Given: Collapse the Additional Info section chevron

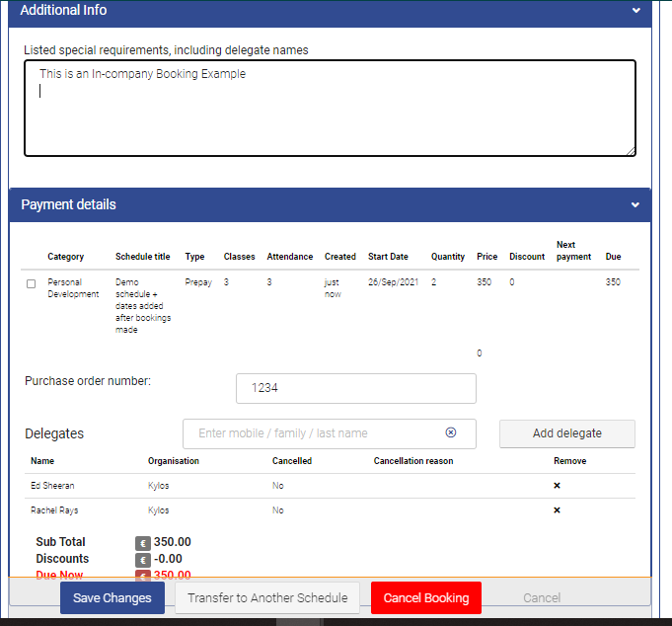Looking at the screenshot, I should 636,11.
